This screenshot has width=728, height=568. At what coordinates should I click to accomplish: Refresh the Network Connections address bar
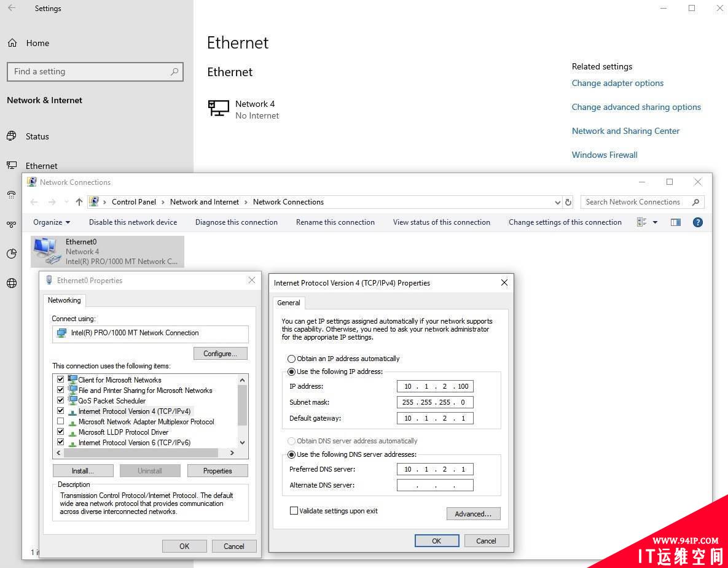568,202
